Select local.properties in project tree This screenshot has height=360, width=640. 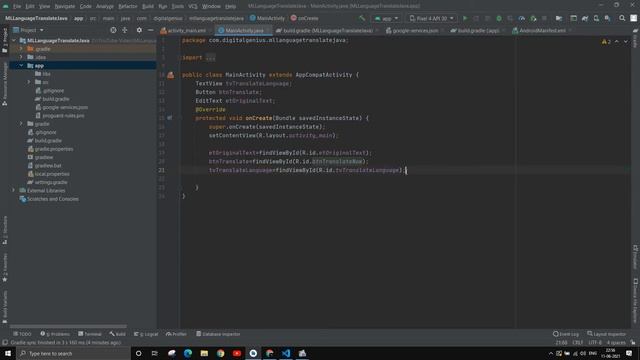click(52, 174)
